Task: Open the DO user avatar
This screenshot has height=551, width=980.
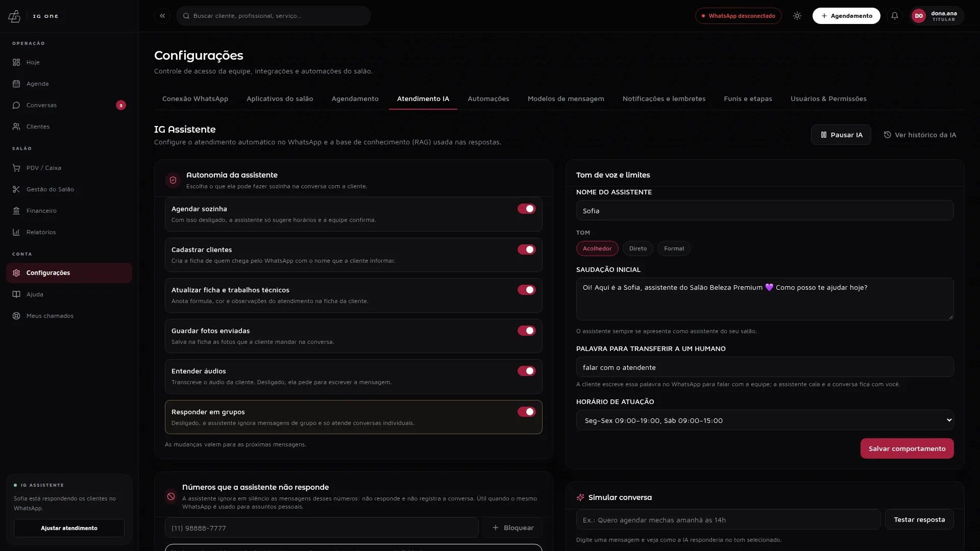Action: tap(919, 16)
